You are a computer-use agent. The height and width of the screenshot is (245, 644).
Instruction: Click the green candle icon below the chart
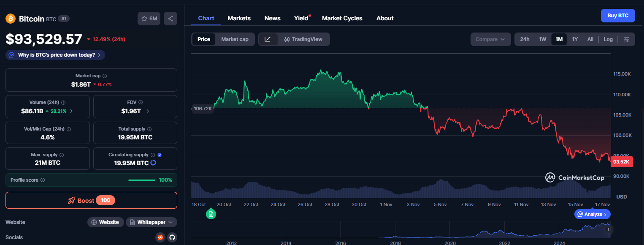[211, 214]
